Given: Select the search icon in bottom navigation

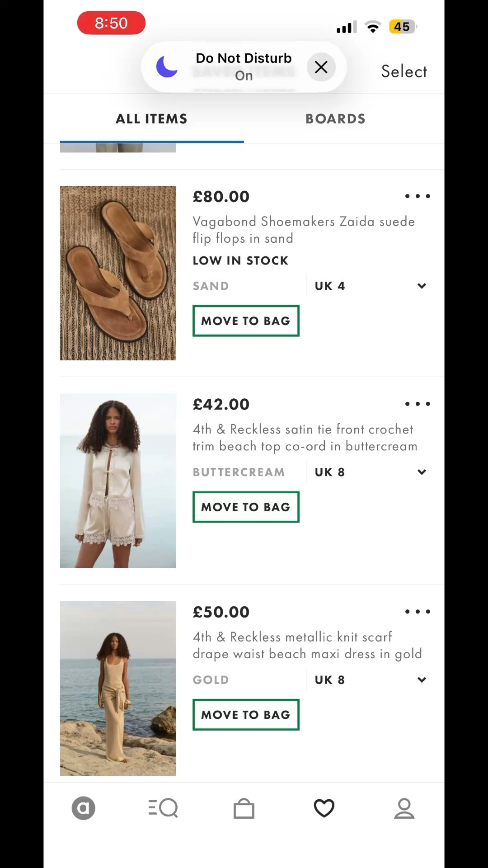Looking at the screenshot, I should [164, 808].
